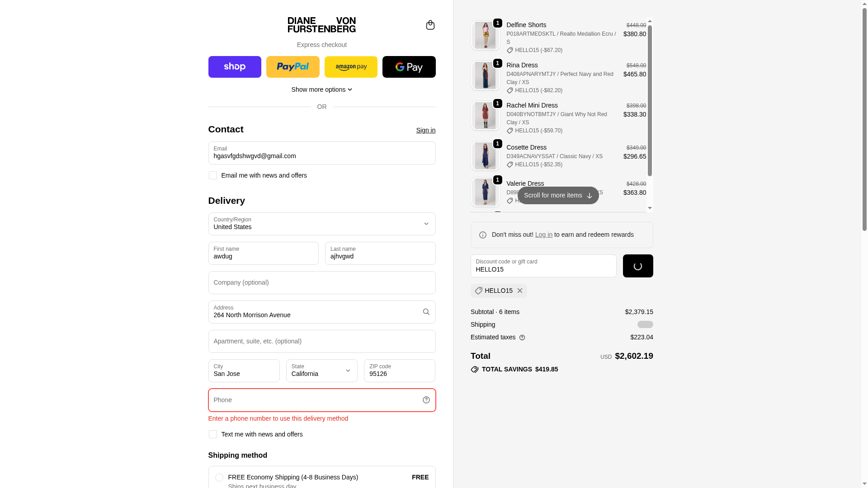Open the State dropdown
The image size is (868, 488).
click(321, 371)
